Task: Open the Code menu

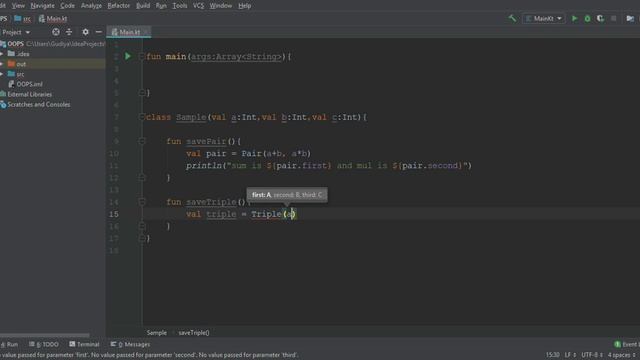Action: [x=67, y=6]
